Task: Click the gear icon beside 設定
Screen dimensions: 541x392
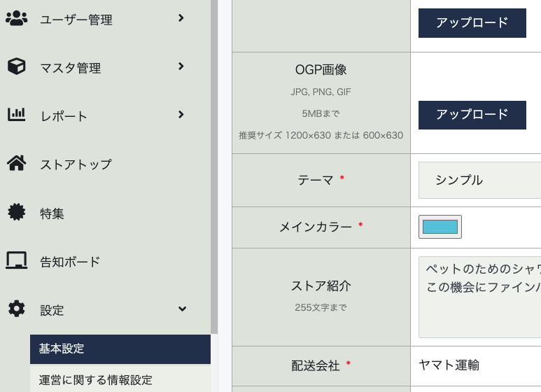Action: [16, 309]
